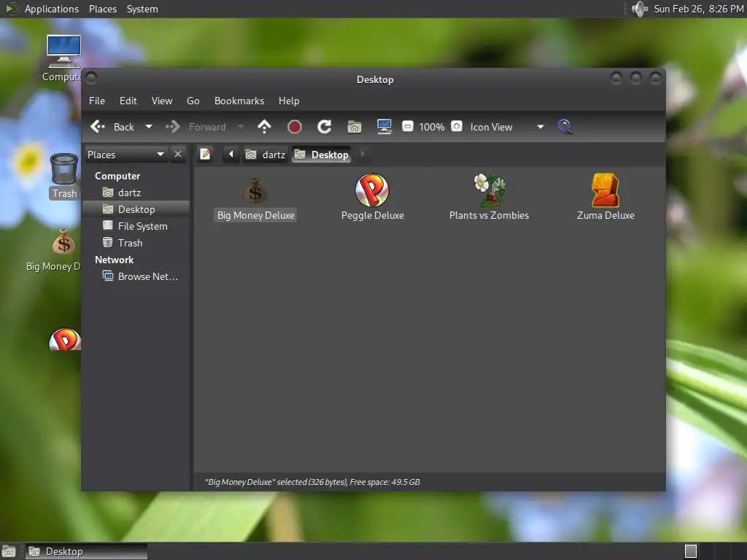The width and height of the screenshot is (747, 560).
Task: Click the window menu button on titlebar
Action: click(91, 78)
